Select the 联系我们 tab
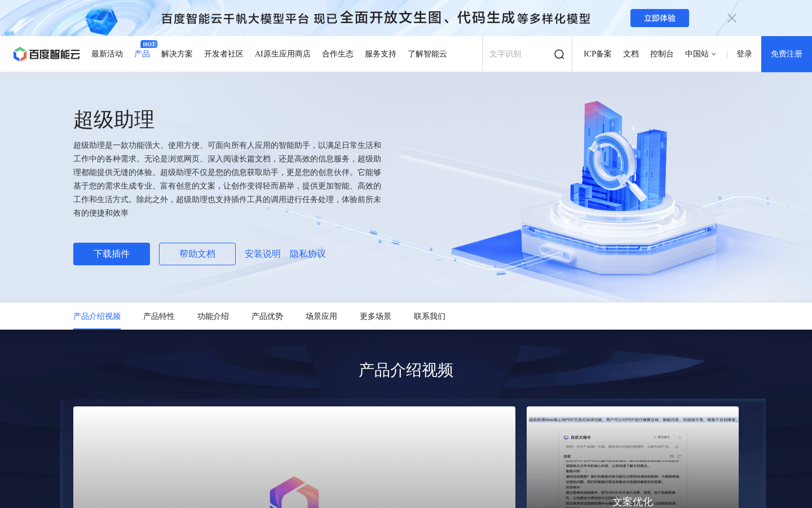Image resolution: width=812 pixels, height=508 pixels. pos(430,316)
